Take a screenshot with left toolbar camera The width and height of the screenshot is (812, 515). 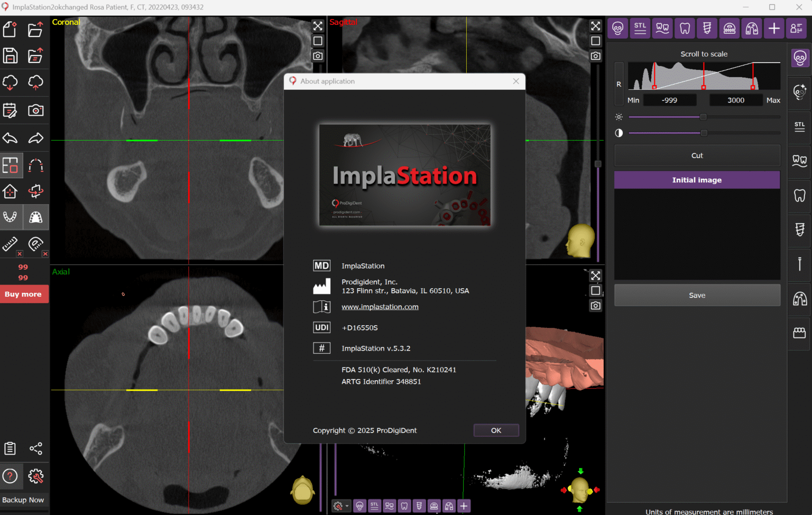point(35,110)
